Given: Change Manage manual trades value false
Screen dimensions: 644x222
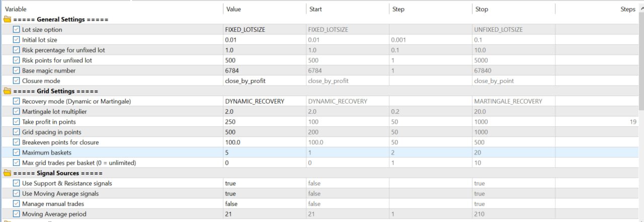Looking at the screenshot, I should click(x=264, y=204).
